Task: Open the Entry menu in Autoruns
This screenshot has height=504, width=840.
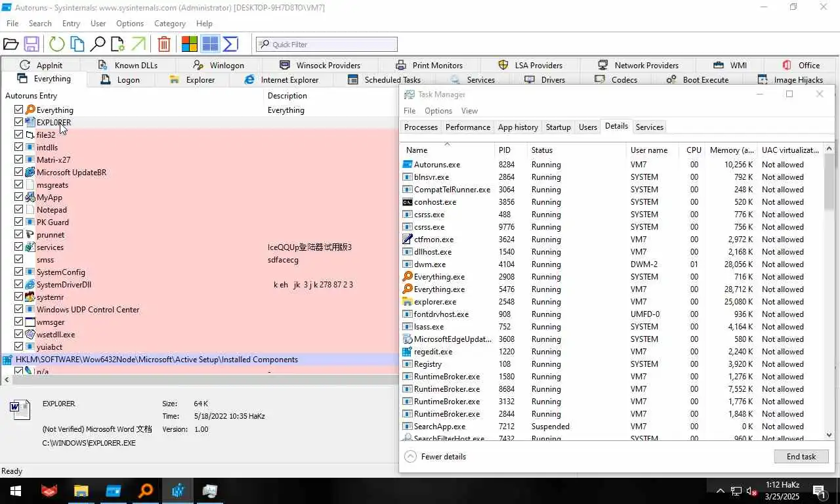Action: pyautogui.click(x=71, y=23)
